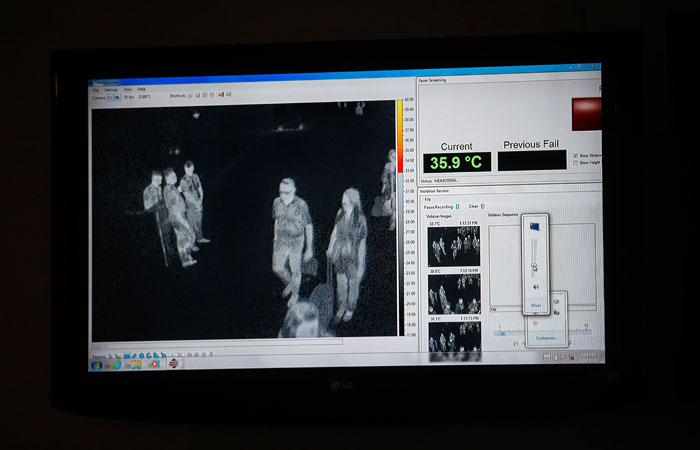Screen dimensions: 700x450
Task: Open the Settings menu
Action: tap(111, 90)
